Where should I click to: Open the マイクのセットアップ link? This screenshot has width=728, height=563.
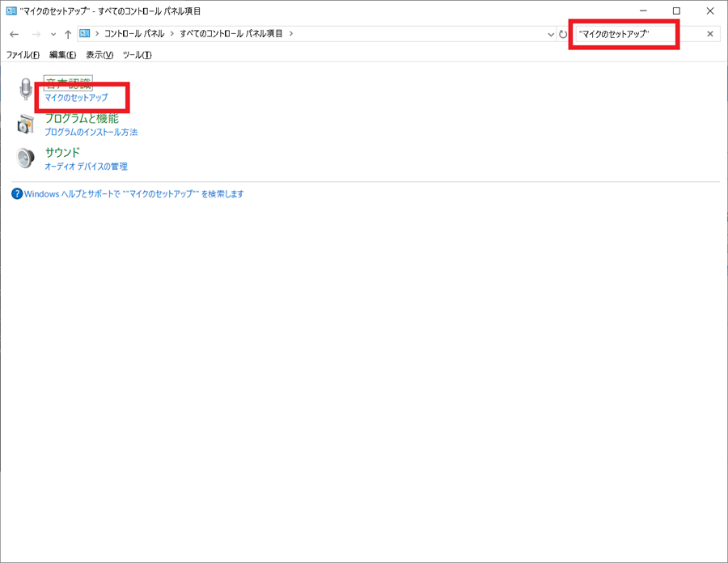tap(76, 98)
